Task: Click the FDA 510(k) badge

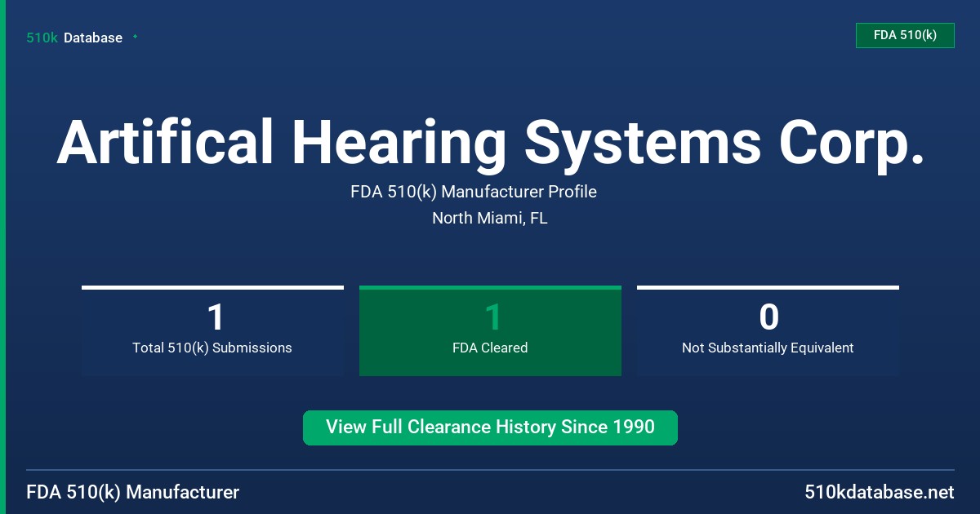Action: (x=905, y=35)
